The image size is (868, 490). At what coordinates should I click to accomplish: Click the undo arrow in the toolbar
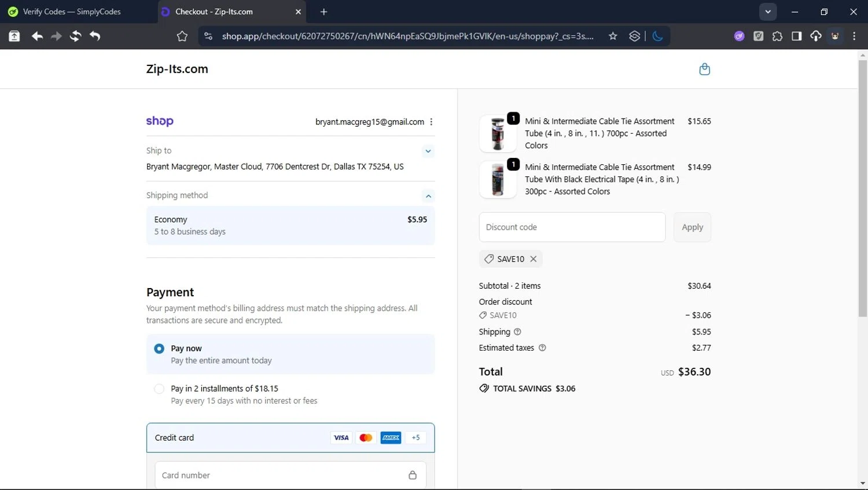95,36
